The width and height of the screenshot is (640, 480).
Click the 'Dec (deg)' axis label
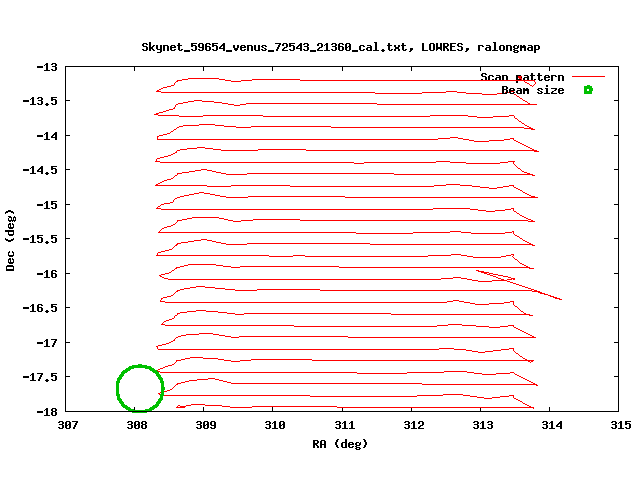click(x=10, y=240)
